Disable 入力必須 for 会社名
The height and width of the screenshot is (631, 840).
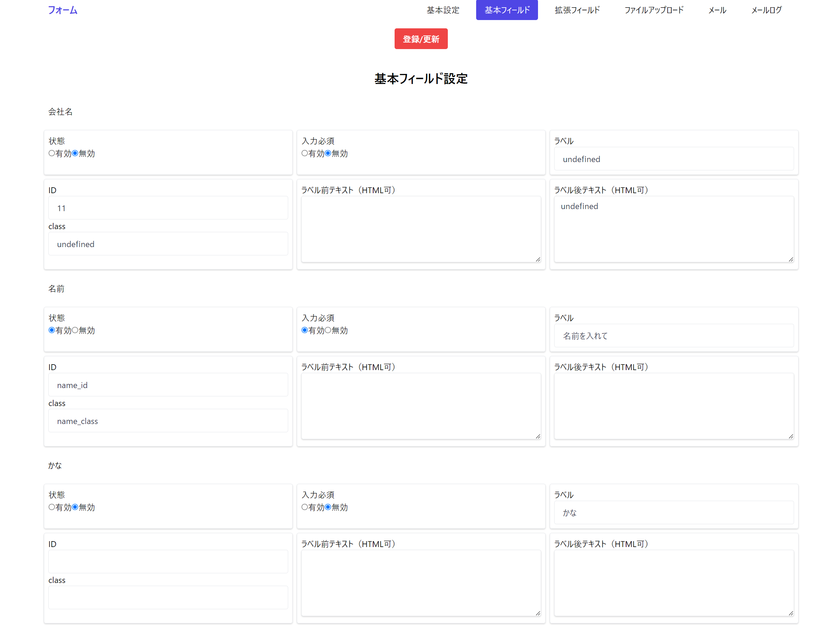tap(328, 153)
